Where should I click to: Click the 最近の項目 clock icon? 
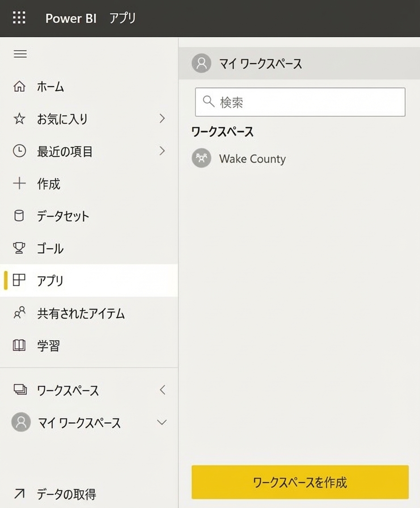[19, 151]
